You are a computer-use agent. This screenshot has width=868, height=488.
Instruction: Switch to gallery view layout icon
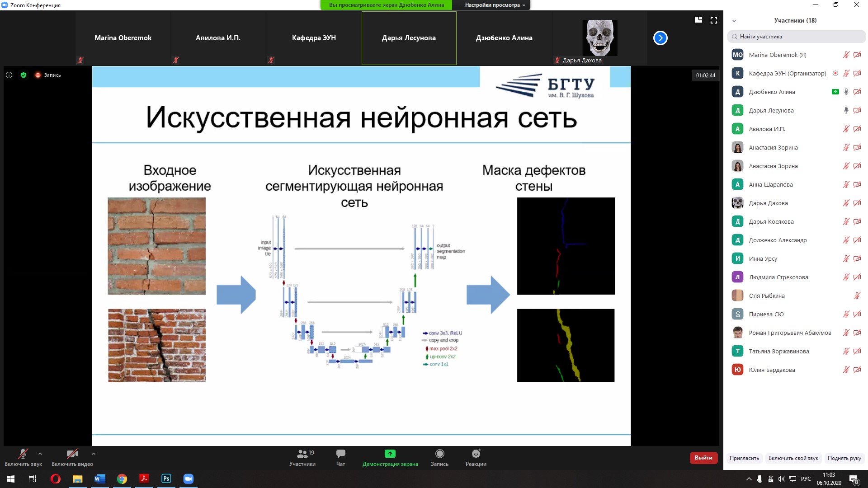pyautogui.click(x=698, y=20)
